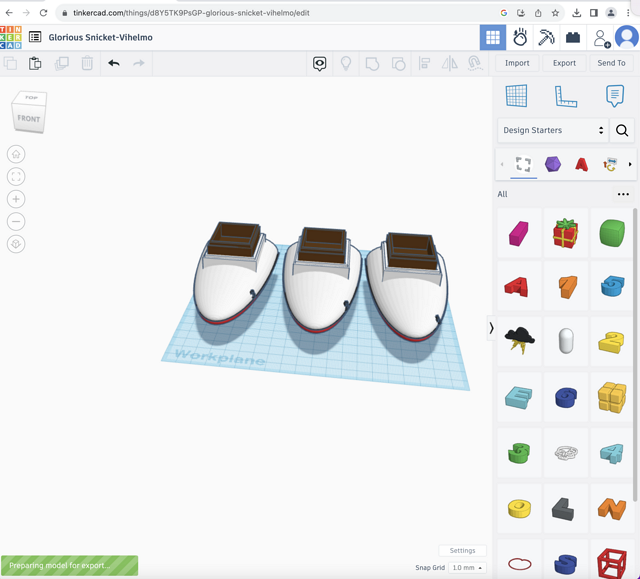Click the Copy tool icon
Image resolution: width=640 pixels, height=579 pixels.
10,63
